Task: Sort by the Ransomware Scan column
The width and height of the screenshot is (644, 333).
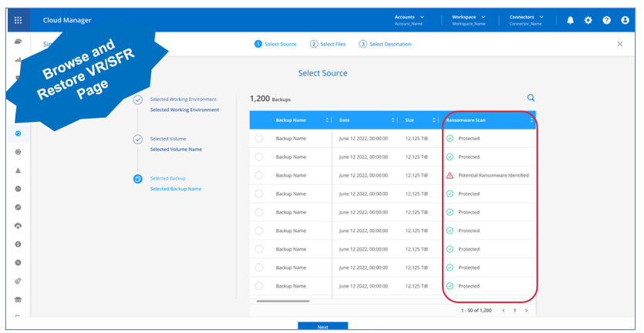Action: 531,120
